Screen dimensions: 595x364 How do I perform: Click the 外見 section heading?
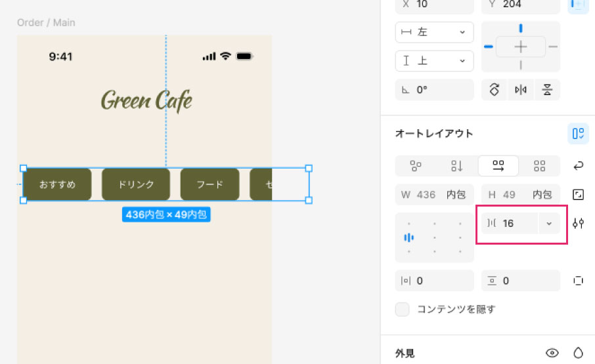(405, 354)
